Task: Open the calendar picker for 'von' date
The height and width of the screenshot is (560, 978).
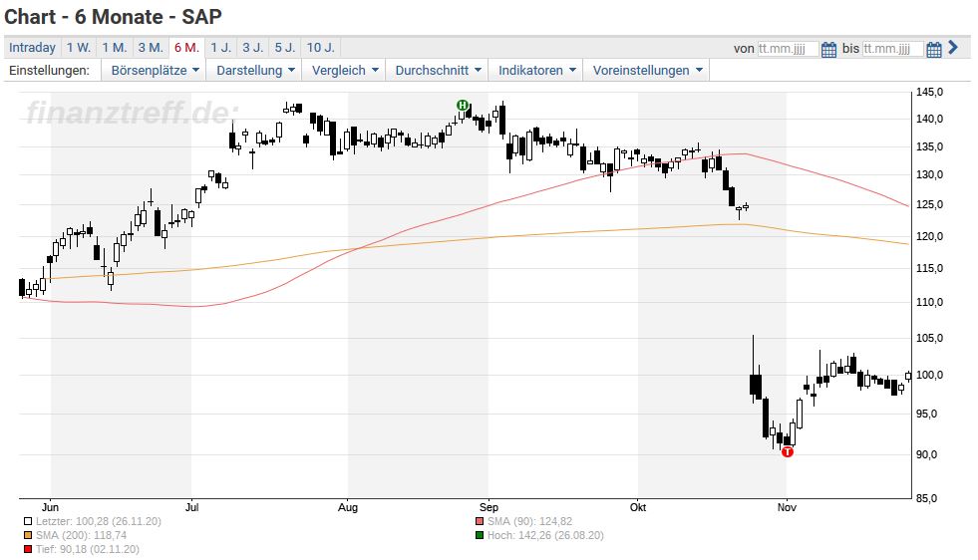Action: (x=828, y=49)
